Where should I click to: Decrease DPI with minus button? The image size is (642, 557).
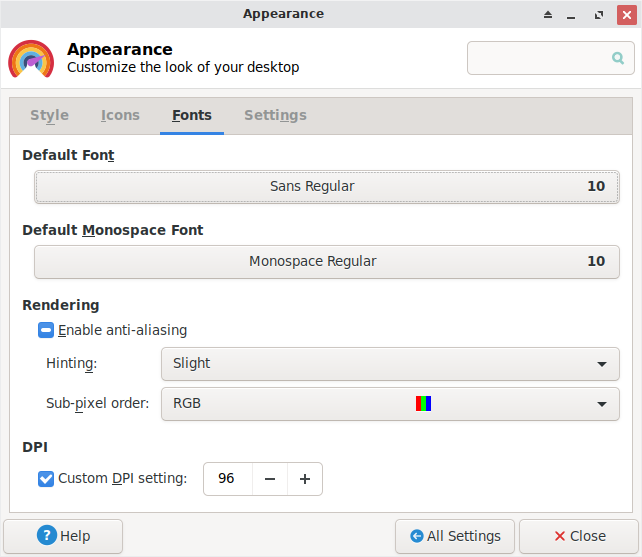[x=270, y=479]
